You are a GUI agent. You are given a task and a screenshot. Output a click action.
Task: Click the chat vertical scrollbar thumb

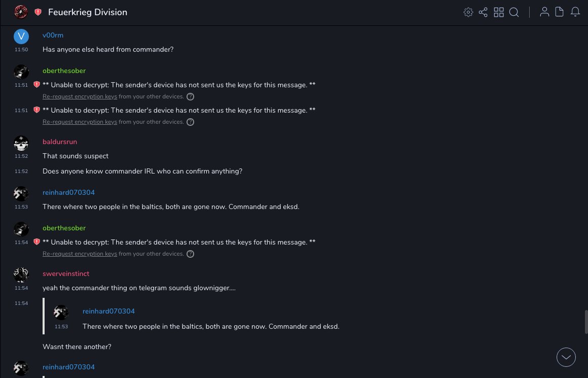586,322
